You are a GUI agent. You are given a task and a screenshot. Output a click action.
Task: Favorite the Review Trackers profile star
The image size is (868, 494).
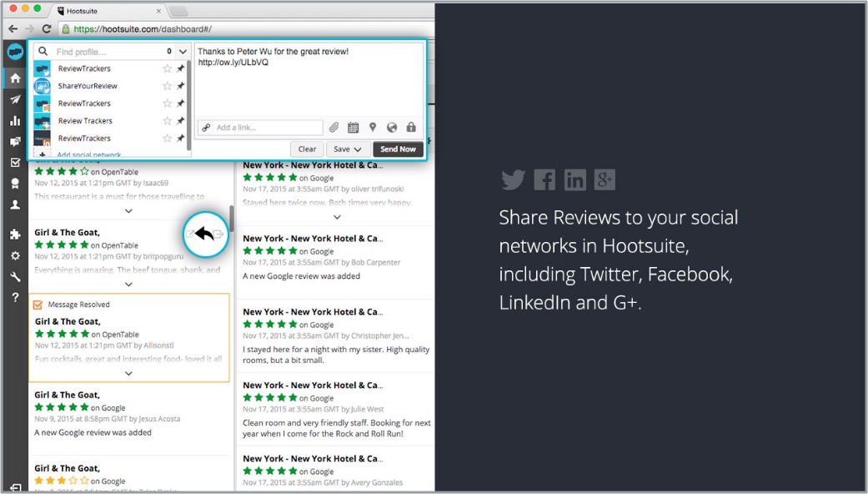167,121
